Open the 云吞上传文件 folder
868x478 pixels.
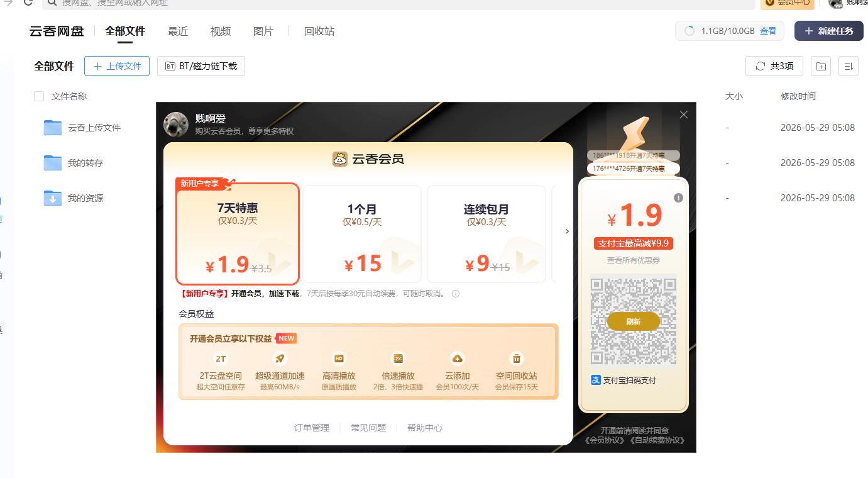tap(94, 128)
